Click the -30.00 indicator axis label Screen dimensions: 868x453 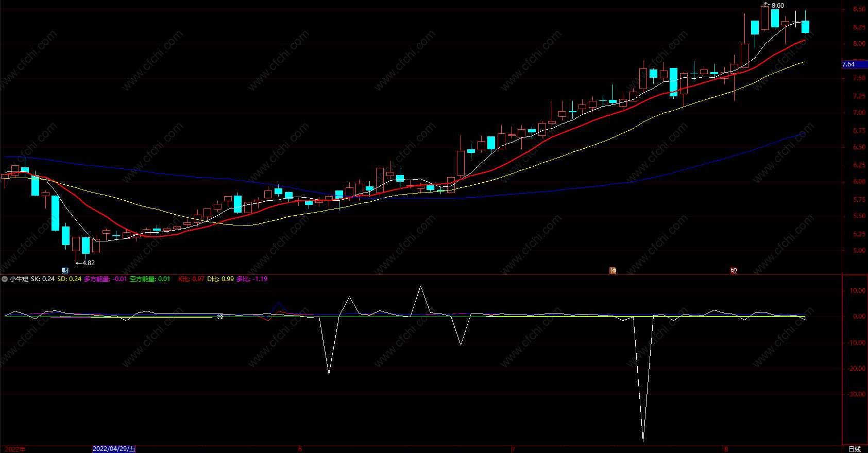coord(857,394)
